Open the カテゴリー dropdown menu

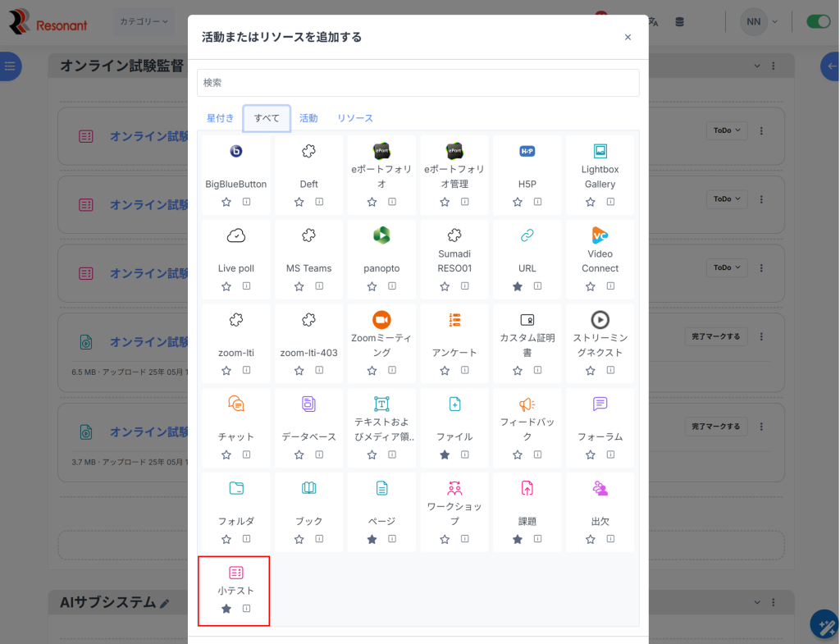point(144,21)
